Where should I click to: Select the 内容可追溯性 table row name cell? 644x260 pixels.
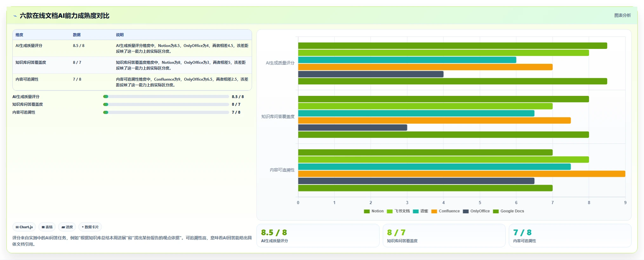coord(27,79)
